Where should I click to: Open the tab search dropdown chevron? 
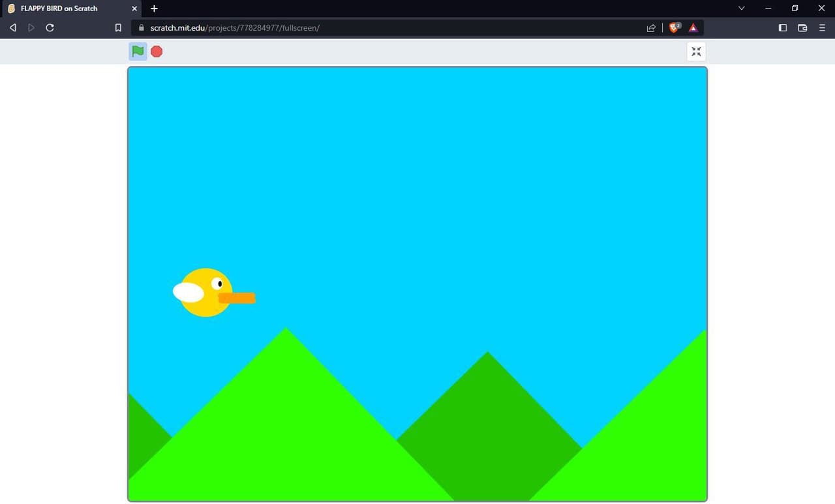741,8
